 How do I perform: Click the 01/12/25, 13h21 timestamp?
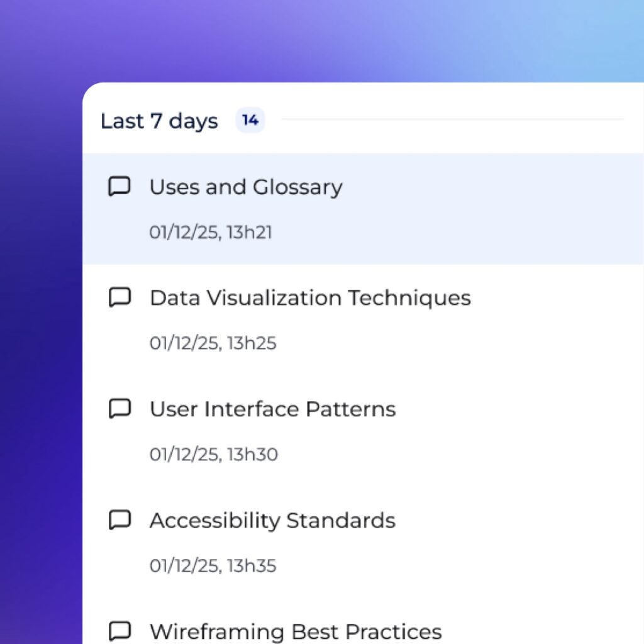211,232
